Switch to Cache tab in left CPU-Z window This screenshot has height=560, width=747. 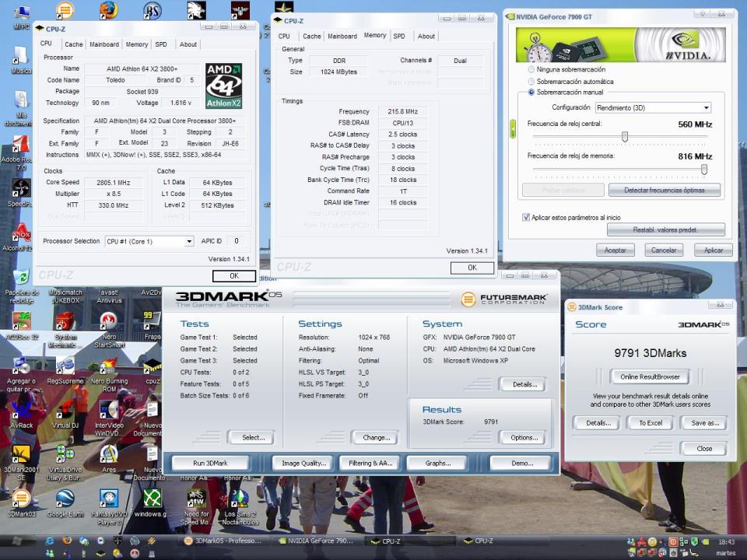[74, 44]
